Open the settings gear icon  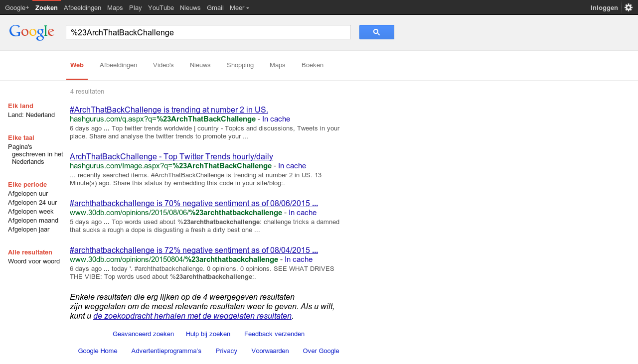(x=629, y=7)
